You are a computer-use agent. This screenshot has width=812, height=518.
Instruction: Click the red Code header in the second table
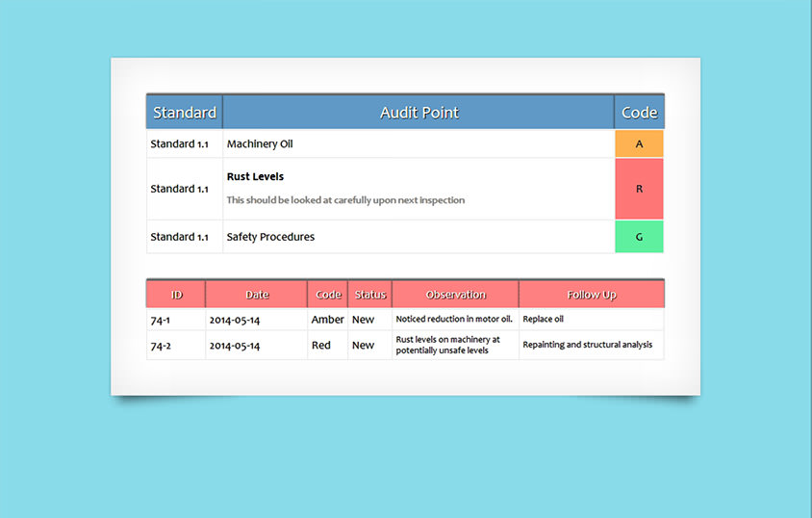(328, 295)
